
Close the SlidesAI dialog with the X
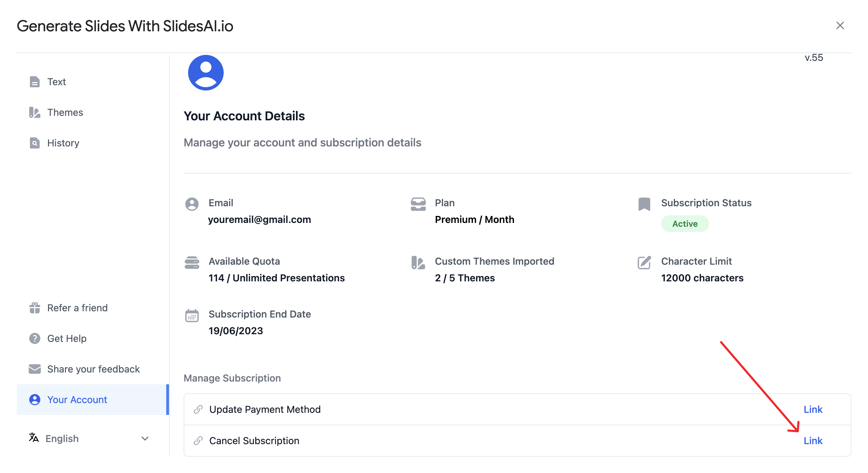click(x=840, y=25)
